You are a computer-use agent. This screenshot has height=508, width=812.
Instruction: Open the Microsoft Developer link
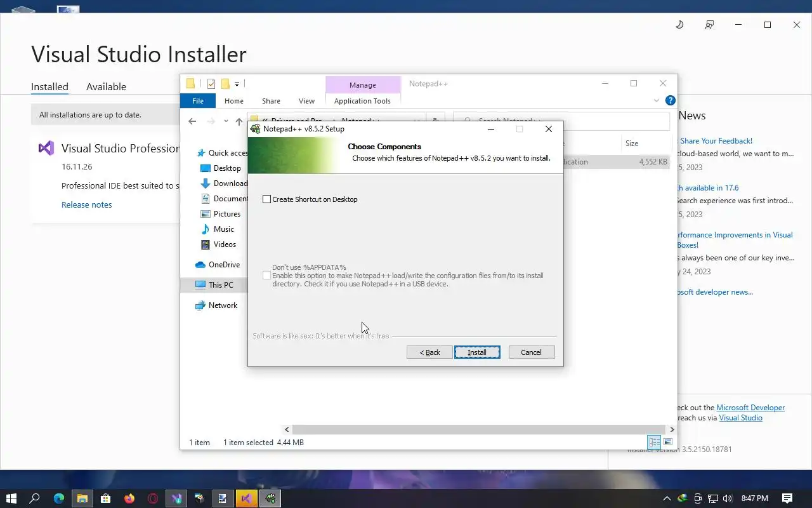tap(750, 408)
